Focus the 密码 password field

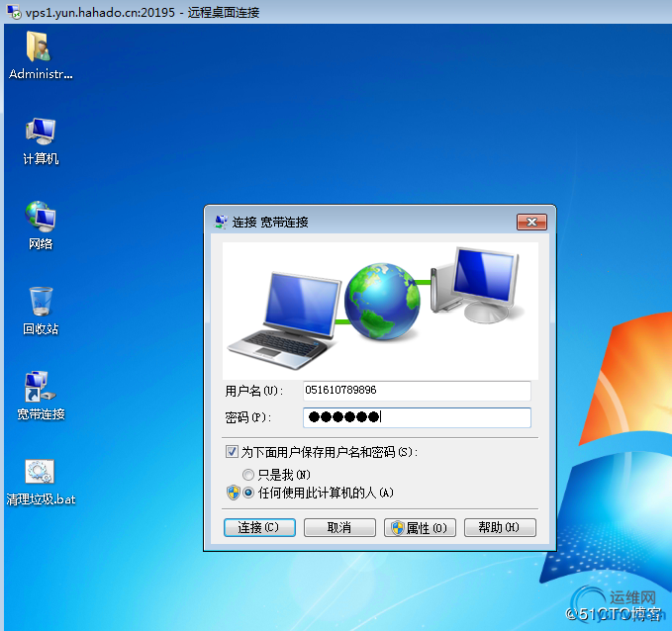pos(417,417)
